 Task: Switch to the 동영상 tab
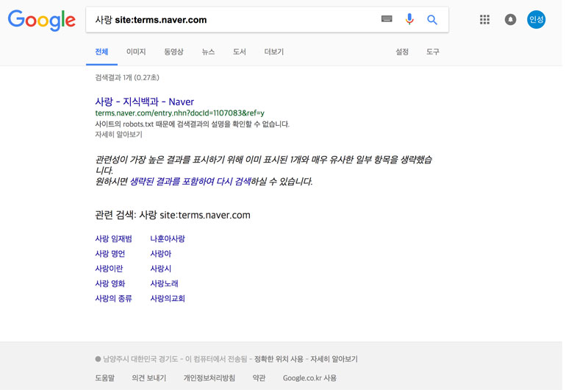[173, 52]
